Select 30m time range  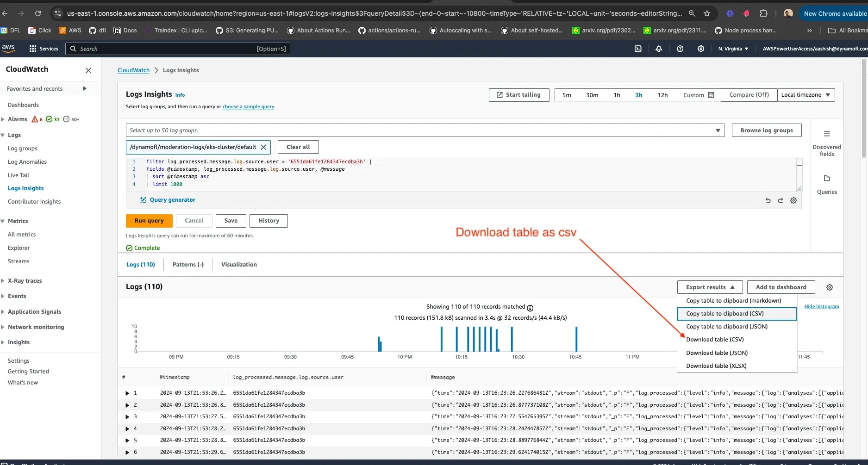coord(592,95)
